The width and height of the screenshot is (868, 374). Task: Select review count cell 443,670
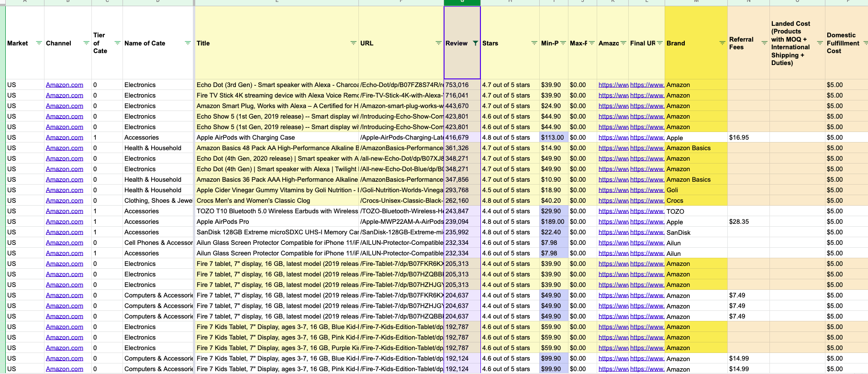pyautogui.click(x=462, y=106)
